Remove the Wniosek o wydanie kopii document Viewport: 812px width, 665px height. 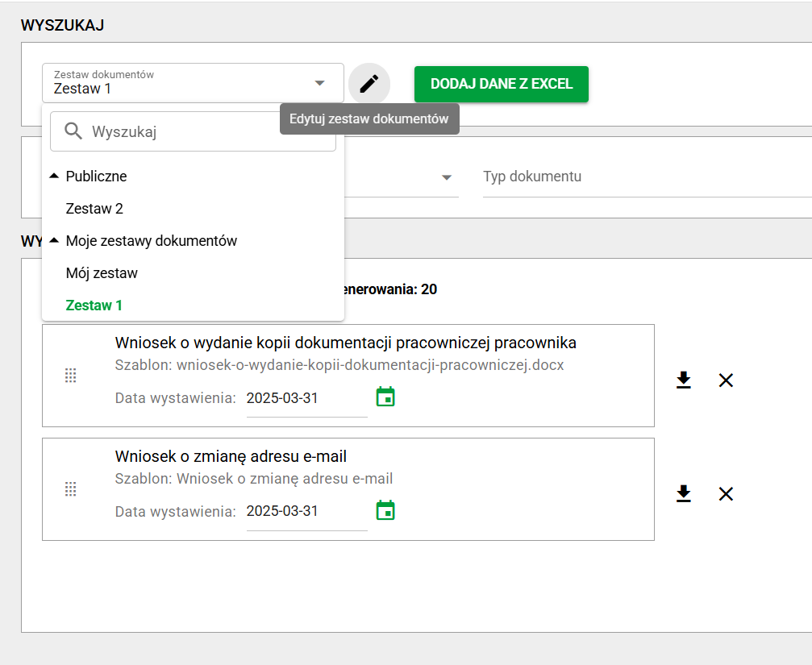[x=726, y=380]
